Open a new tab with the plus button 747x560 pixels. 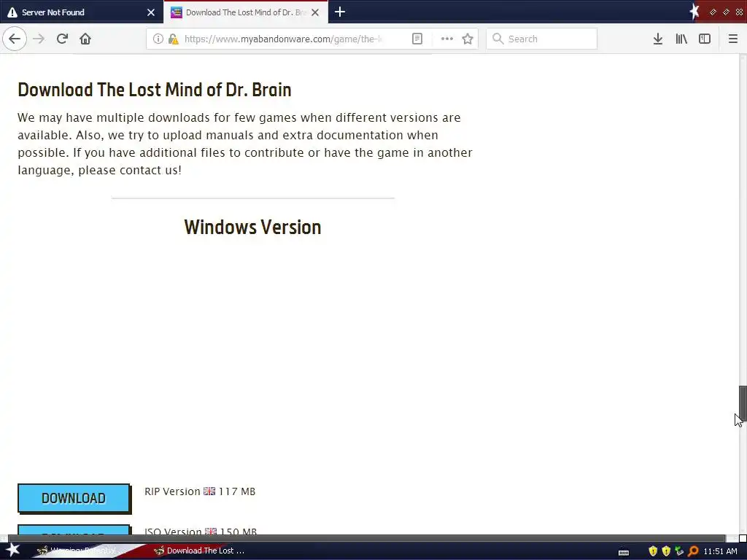coord(340,12)
